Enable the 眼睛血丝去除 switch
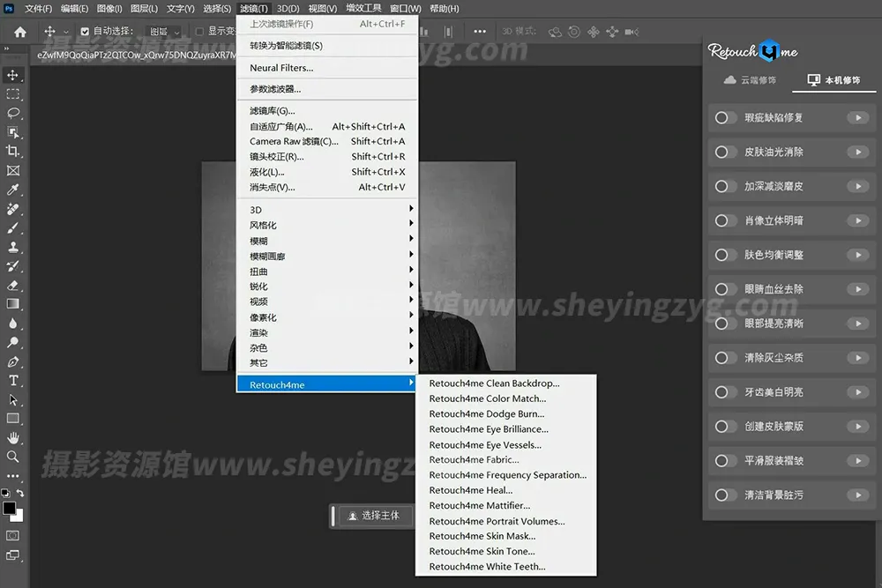882x588 pixels. pos(725,289)
